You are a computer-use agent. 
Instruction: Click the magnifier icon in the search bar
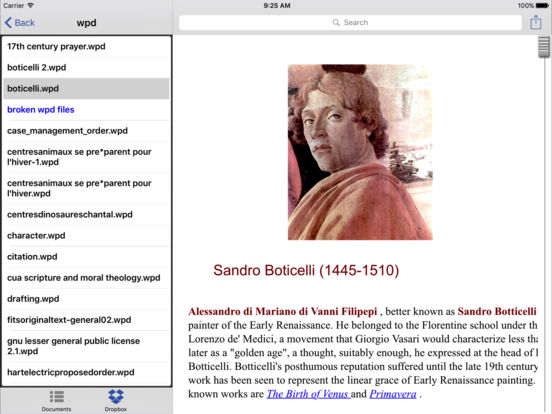click(336, 23)
